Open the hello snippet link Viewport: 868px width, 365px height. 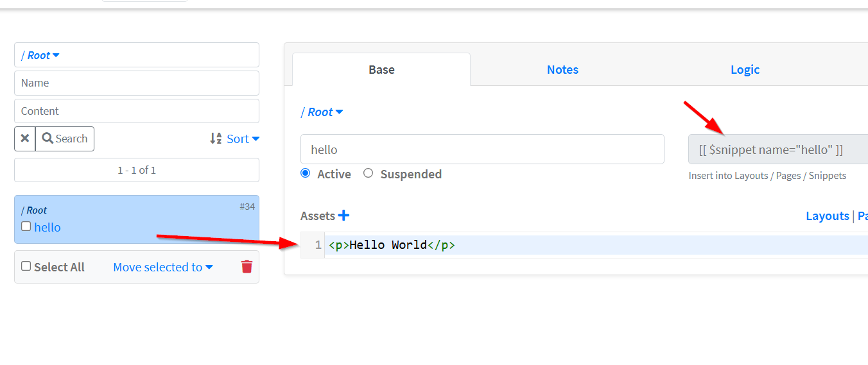(x=48, y=227)
